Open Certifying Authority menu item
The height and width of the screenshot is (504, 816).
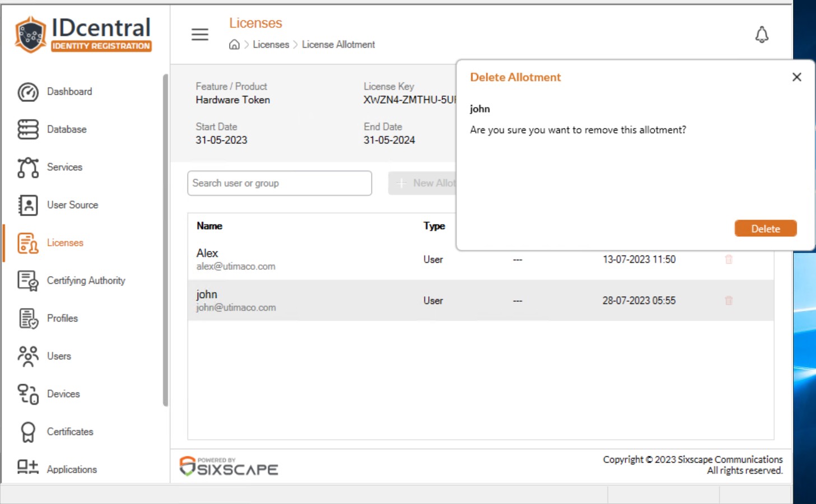click(86, 281)
